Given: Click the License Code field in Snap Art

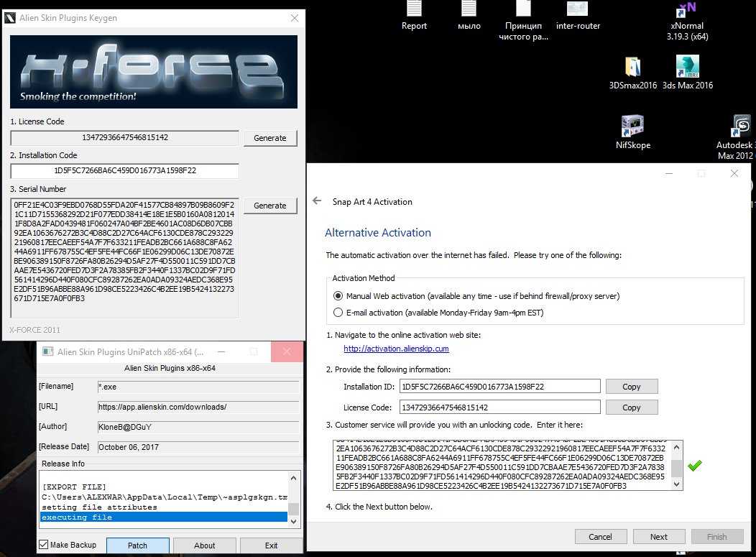Looking at the screenshot, I should (500, 407).
